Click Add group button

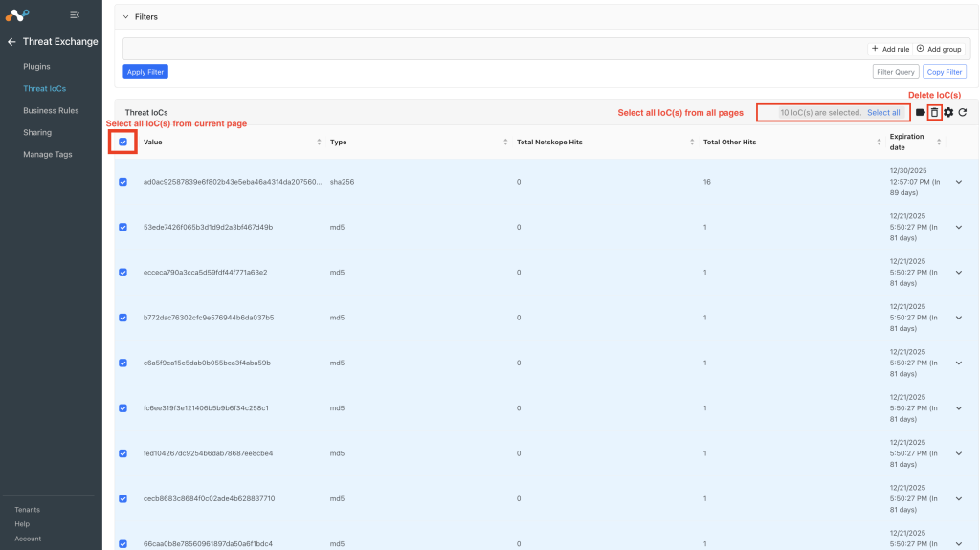pos(939,49)
